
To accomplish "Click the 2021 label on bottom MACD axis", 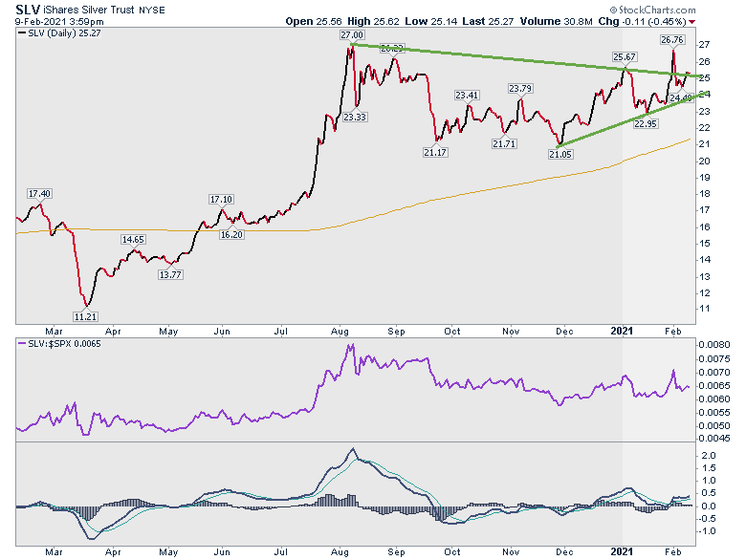I will pyautogui.click(x=623, y=552).
